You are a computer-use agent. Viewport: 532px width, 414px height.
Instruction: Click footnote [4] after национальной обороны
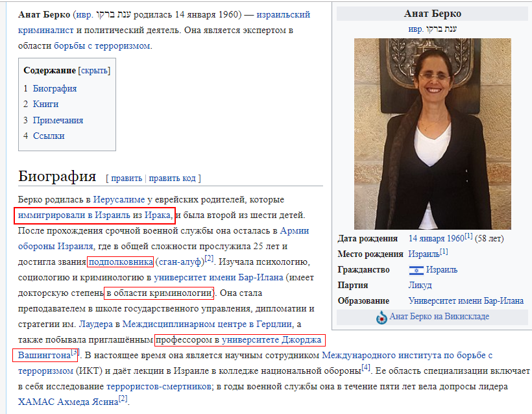[x=366, y=368]
